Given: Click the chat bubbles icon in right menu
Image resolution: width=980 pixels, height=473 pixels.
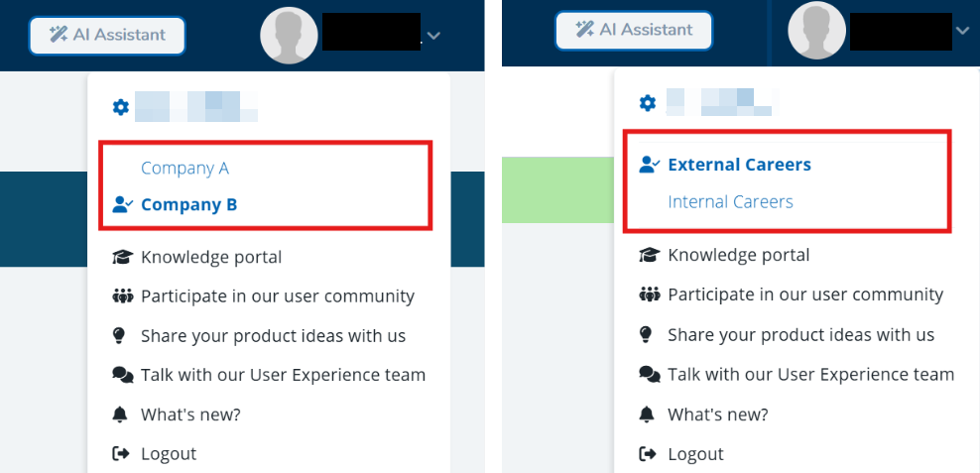Looking at the screenshot, I should (650, 375).
